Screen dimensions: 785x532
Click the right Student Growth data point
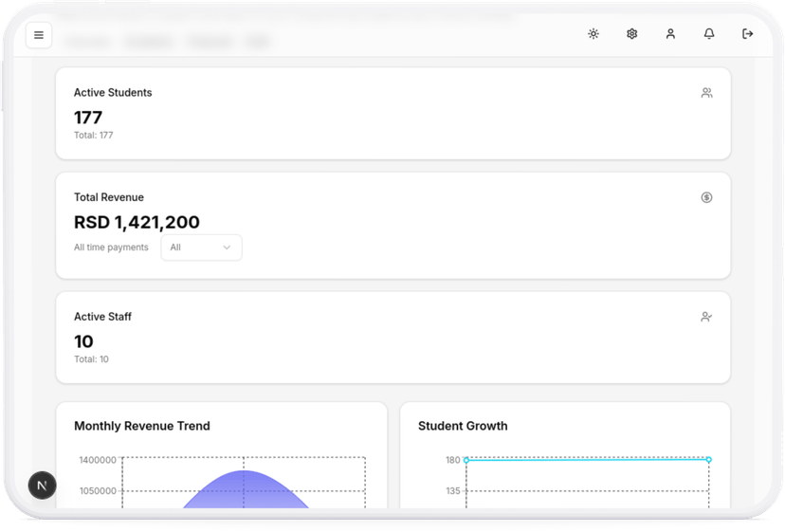pyautogui.click(x=708, y=459)
